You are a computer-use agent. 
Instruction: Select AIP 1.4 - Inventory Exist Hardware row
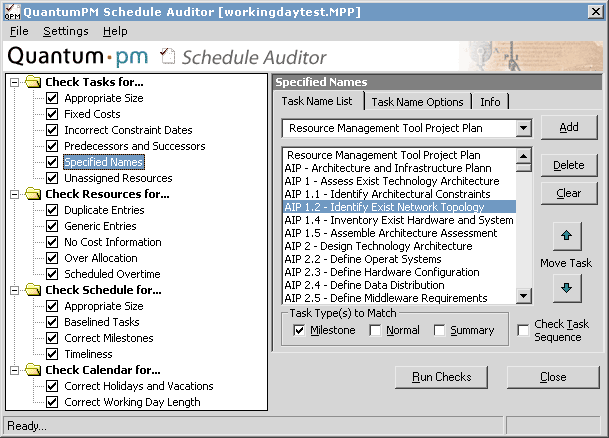[399, 220]
